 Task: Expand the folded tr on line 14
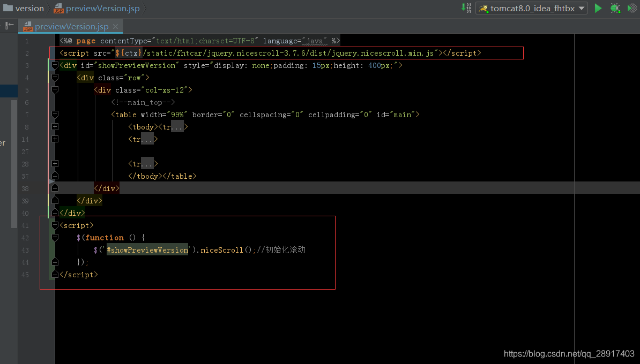(55, 139)
